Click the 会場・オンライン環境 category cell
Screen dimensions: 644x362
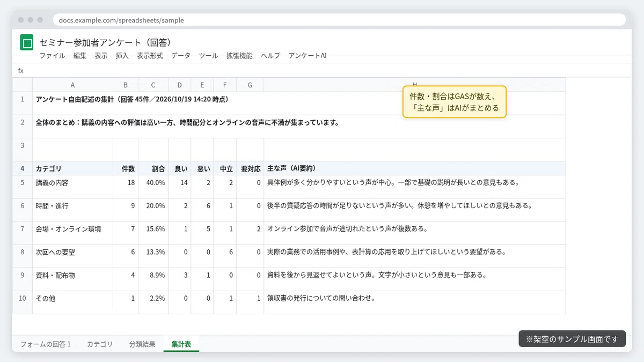(x=72, y=233)
